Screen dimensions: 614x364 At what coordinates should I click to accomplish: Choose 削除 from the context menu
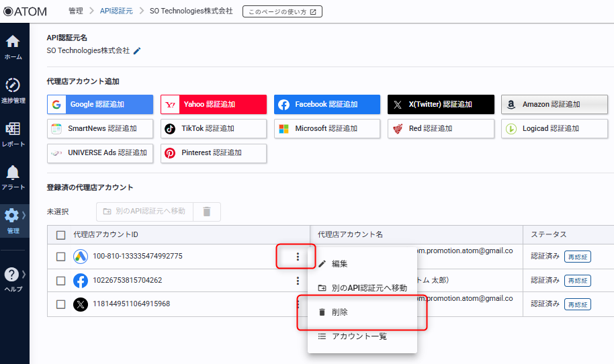tap(339, 312)
